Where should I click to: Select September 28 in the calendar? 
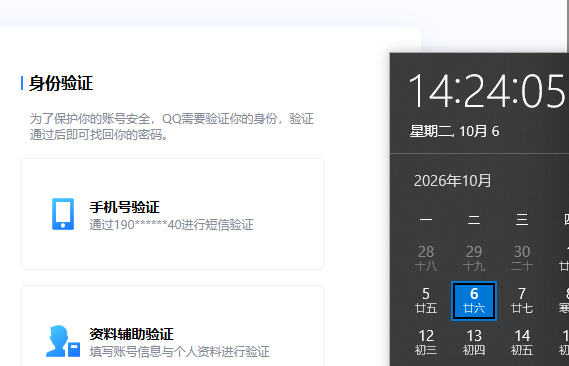tap(426, 258)
